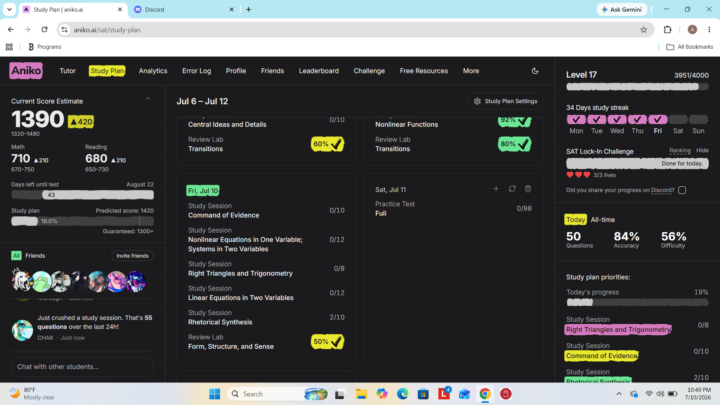Screen dimensions: 720x405
Task: Open Microsoft Store from taskbar
Action: point(423,394)
